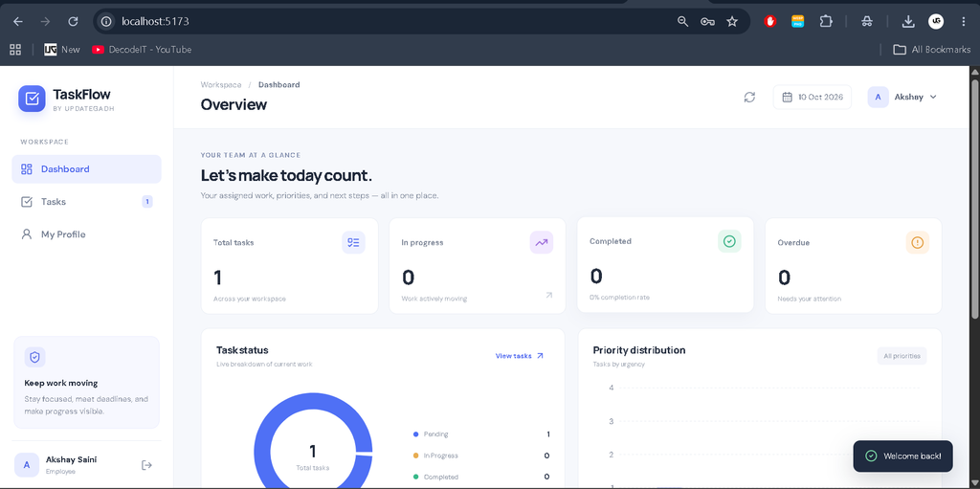Viewport: 980px width, 489px height.
Task: Open the apps grid icon in the bookmarks bar
Action: pos(15,50)
